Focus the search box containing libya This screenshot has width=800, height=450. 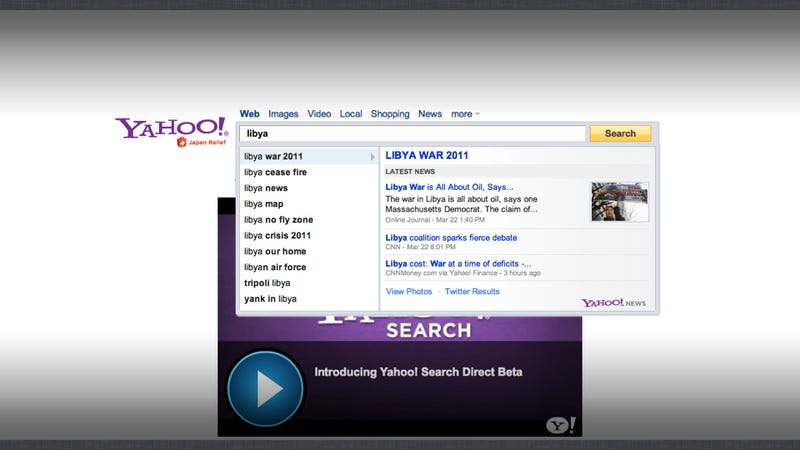point(412,133)
